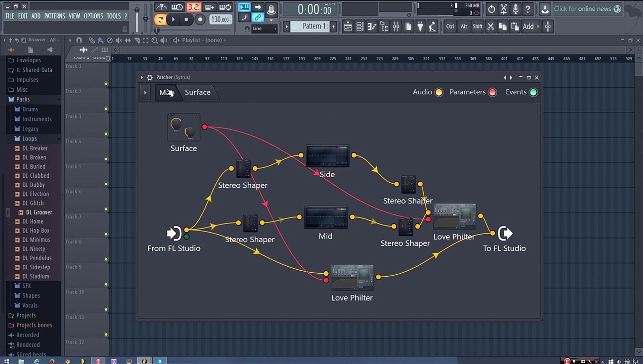Image resolution: width=643 pixels, height=364 pixels.
Task: Switch to the Surface tab in Patcher
Action: [197, 92]
